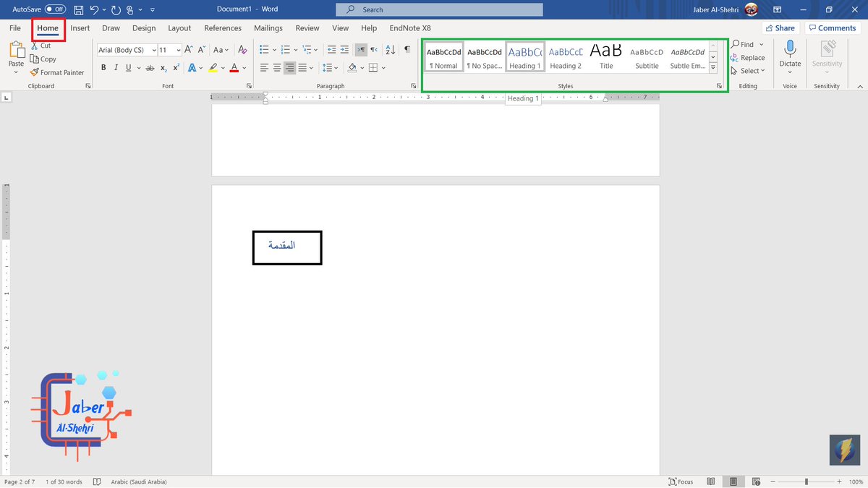
Task: Click the Replace icon in Editing group
Action: tap(735, 58)
